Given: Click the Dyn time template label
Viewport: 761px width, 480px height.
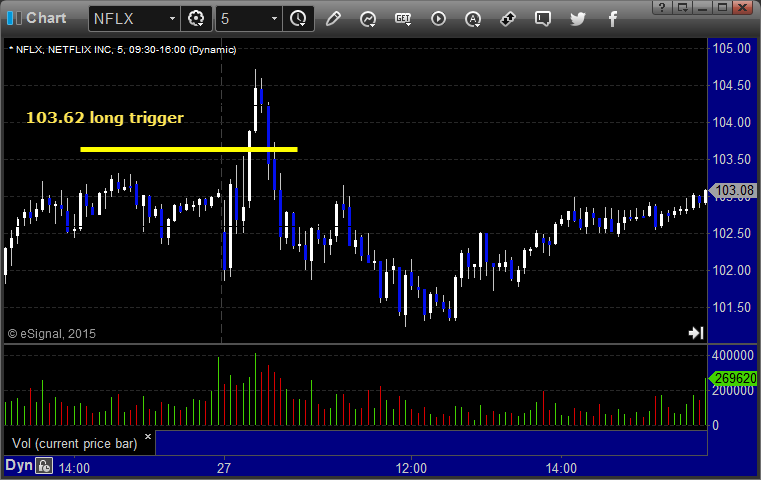Looking at the screenshot, I should tap(19, 465).
